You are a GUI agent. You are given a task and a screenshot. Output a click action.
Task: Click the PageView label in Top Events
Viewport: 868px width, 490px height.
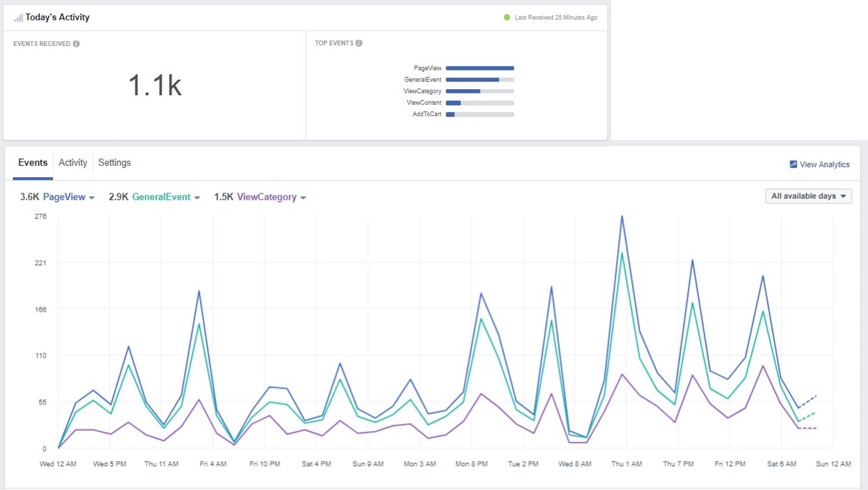pos(427,68)
